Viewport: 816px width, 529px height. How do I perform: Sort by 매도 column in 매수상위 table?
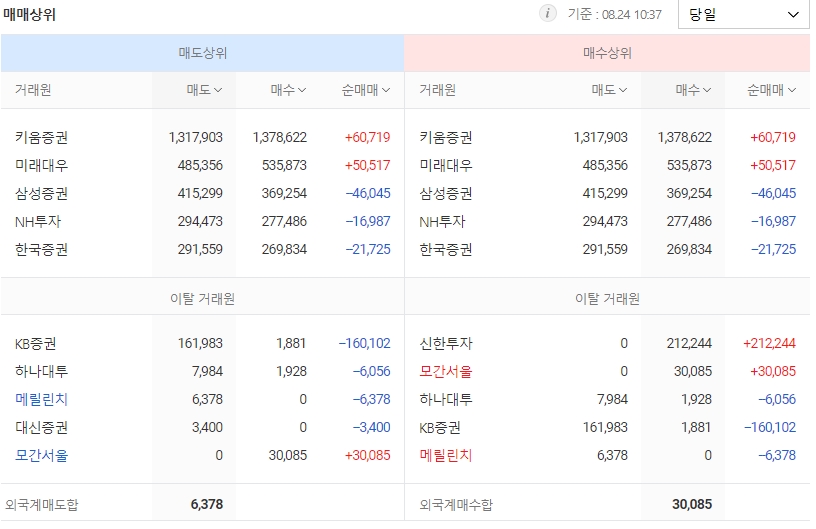tap(609, 90)
